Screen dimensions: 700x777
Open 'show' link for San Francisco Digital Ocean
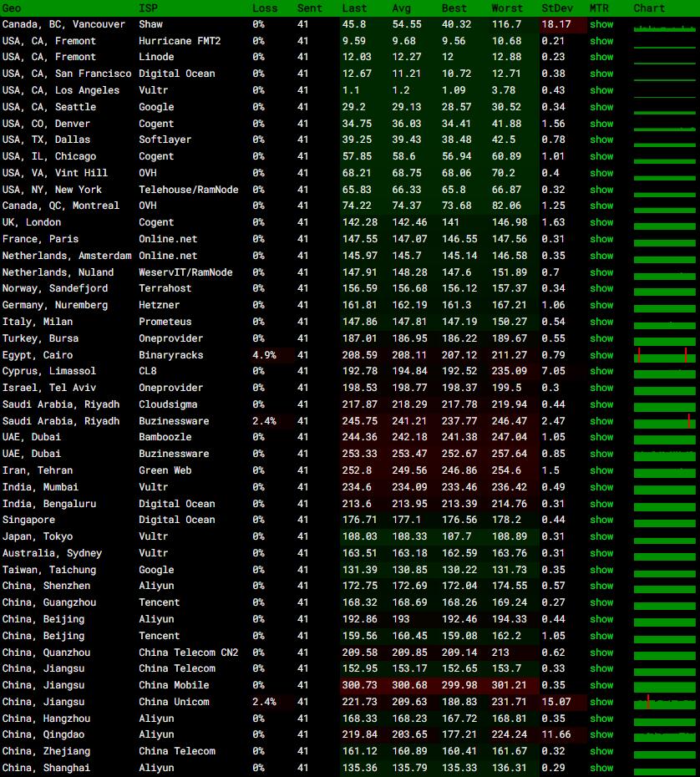pos(601,74)
